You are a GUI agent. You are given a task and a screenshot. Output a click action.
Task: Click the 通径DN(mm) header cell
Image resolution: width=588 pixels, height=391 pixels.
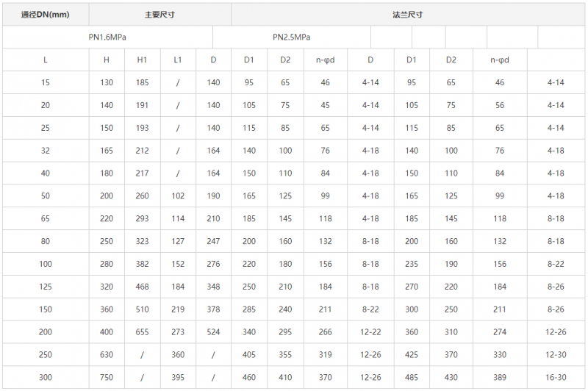[x=46, y=15]
